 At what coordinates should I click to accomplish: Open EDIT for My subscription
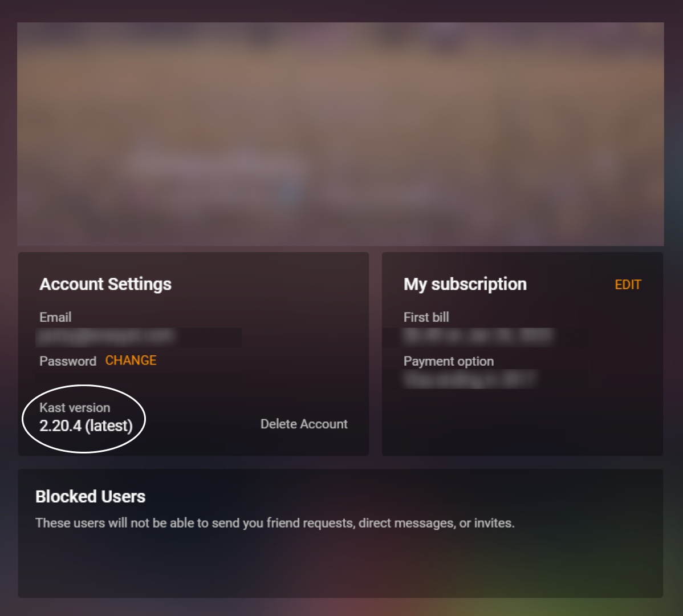628,285
